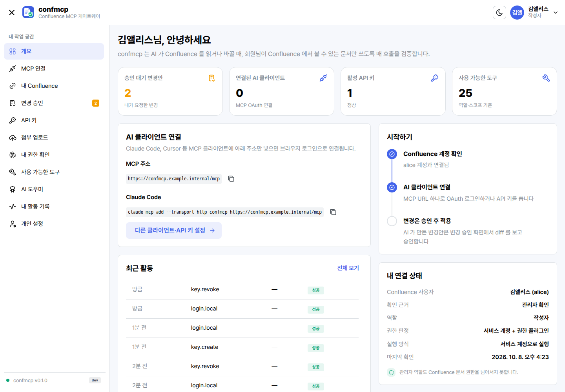Close the sidebar with the X icon
Viewport: 565px width, 392px height.
(12, 13)
